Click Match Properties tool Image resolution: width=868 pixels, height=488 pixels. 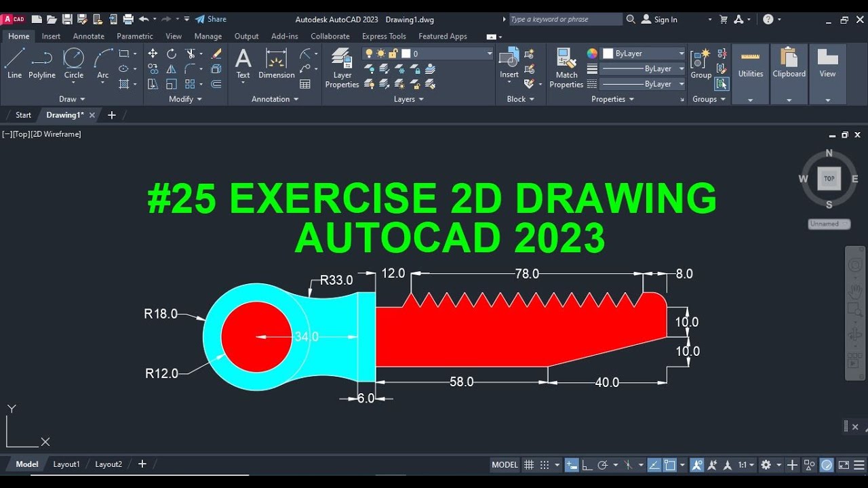point(566,68)
